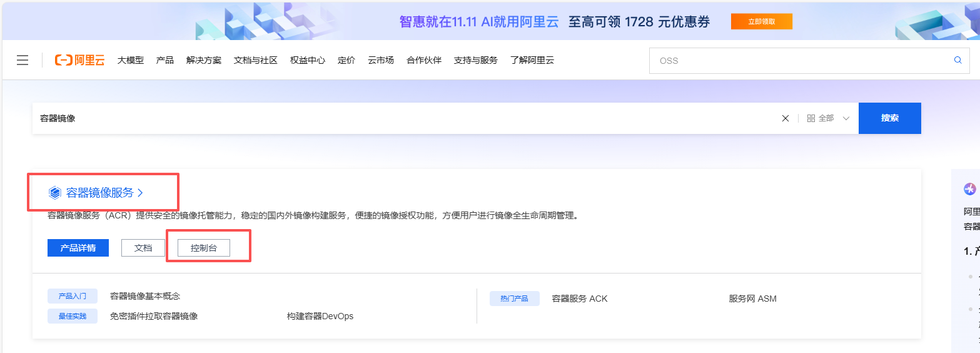Open the 合作伙伴 menu item
980x353 pixels.
(424, 60)
